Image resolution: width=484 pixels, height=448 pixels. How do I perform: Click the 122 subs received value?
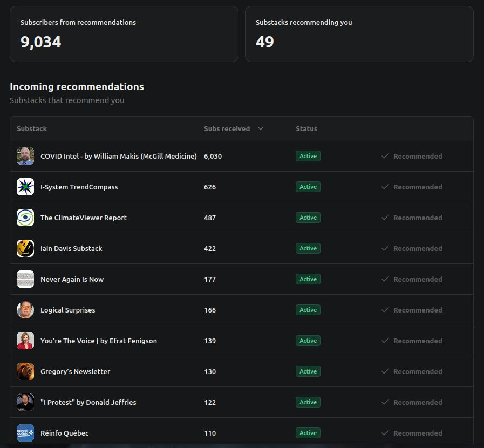point(210,402)
